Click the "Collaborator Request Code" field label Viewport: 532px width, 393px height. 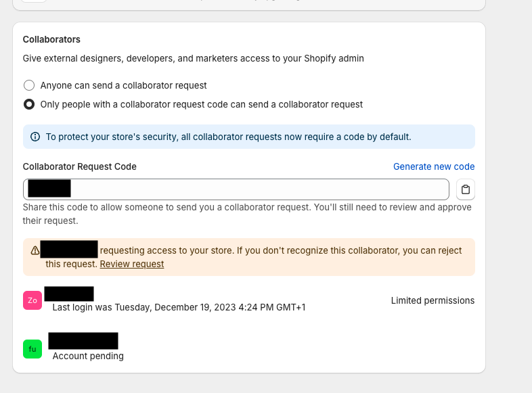click(80, 166)
